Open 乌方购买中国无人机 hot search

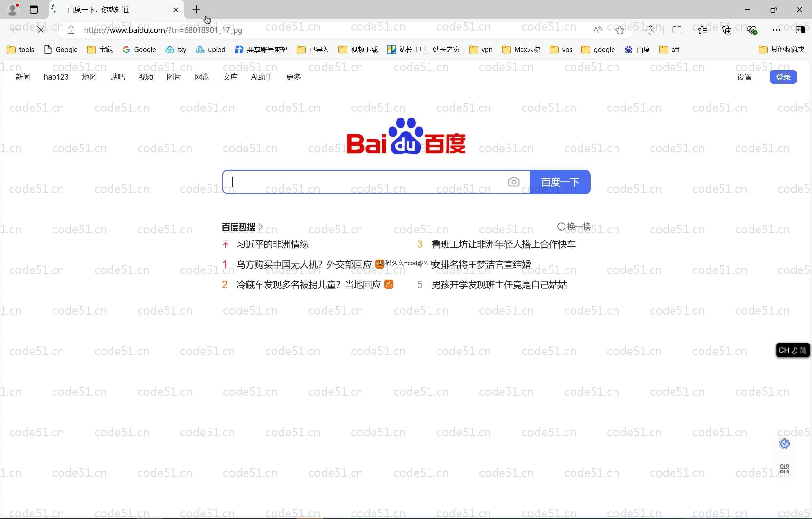304,264
